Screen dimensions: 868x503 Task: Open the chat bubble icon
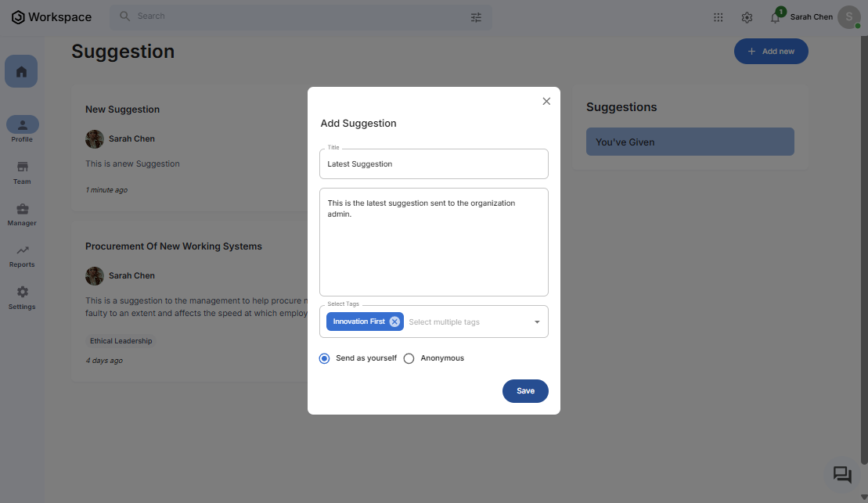pos(842,474)
